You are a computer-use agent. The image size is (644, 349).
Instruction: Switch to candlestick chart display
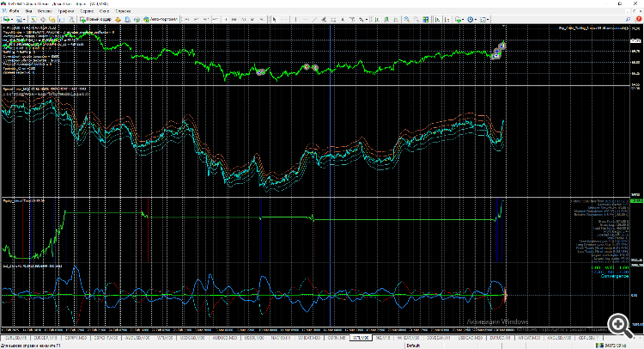(386, 19)
